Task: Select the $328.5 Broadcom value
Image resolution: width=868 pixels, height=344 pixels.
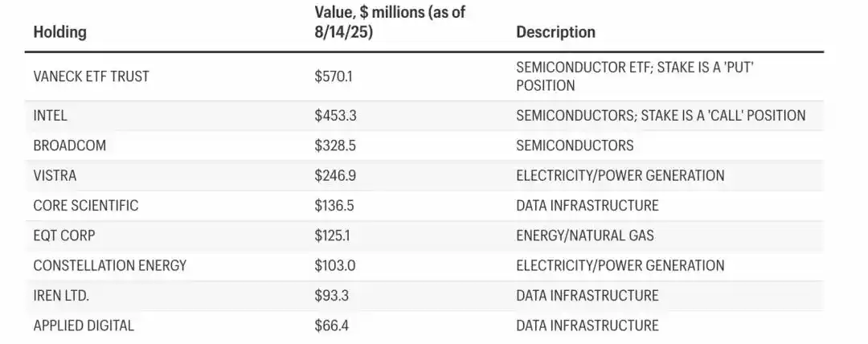Action: [335, 145]
